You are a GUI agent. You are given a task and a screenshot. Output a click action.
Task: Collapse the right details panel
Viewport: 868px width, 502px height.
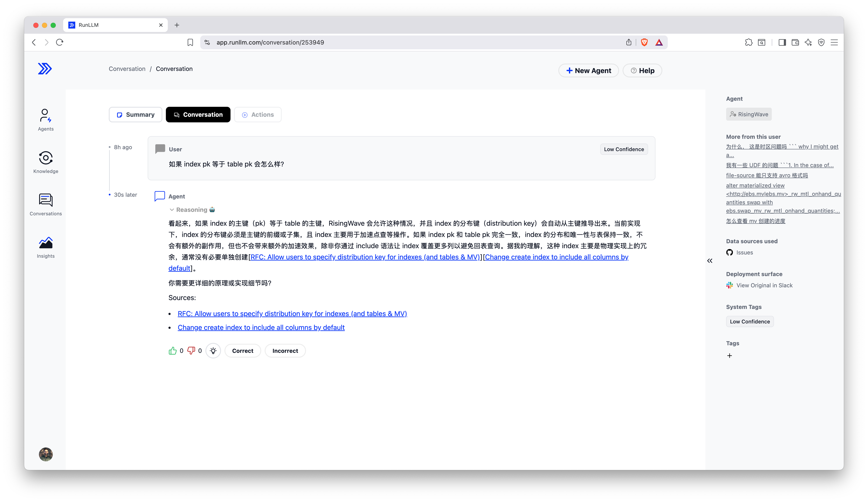[x=710, y=261]
